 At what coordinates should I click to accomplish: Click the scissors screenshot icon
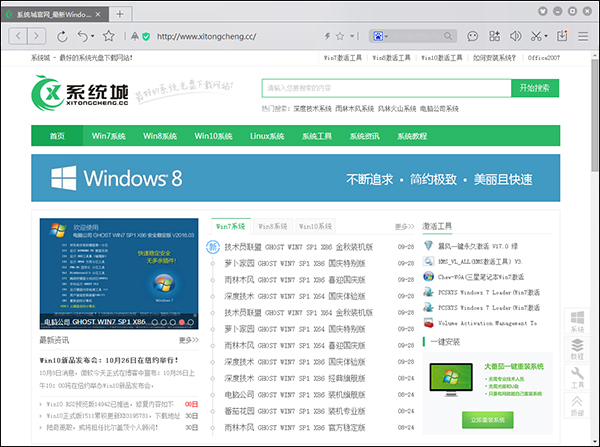536,36
